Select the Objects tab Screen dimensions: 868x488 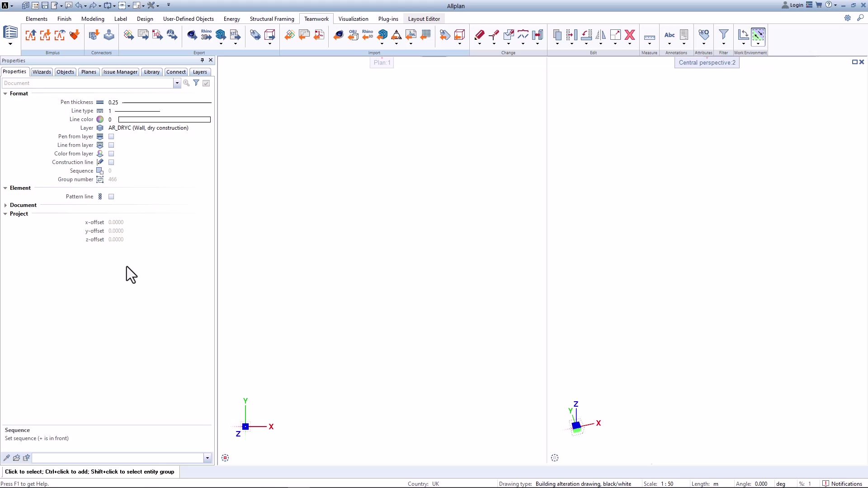click(64, 71)
